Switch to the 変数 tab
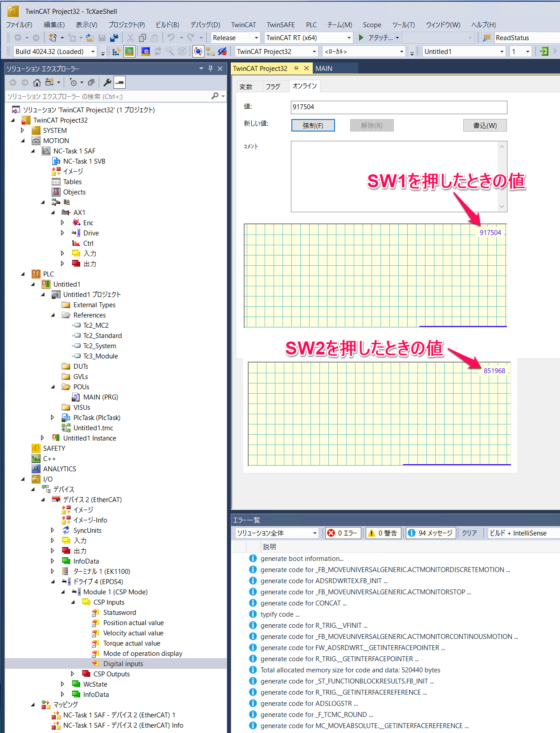Image resolution: width=560 pixels, height=733 pixels. [246, 86]
